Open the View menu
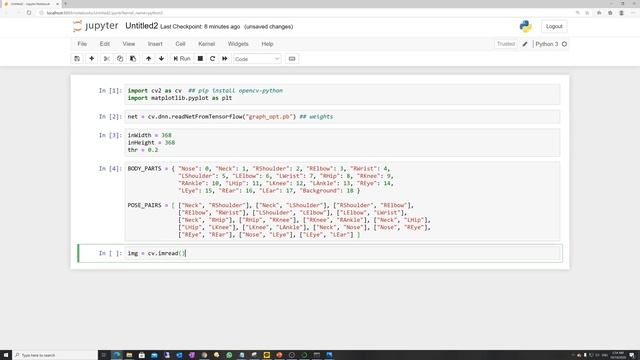640x360 pixels. coord(129,44)
